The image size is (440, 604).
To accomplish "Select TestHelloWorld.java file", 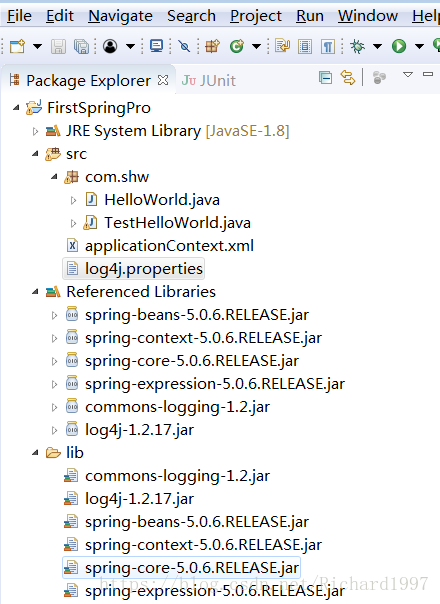I will pyautogui.click(x=177, y=223).
